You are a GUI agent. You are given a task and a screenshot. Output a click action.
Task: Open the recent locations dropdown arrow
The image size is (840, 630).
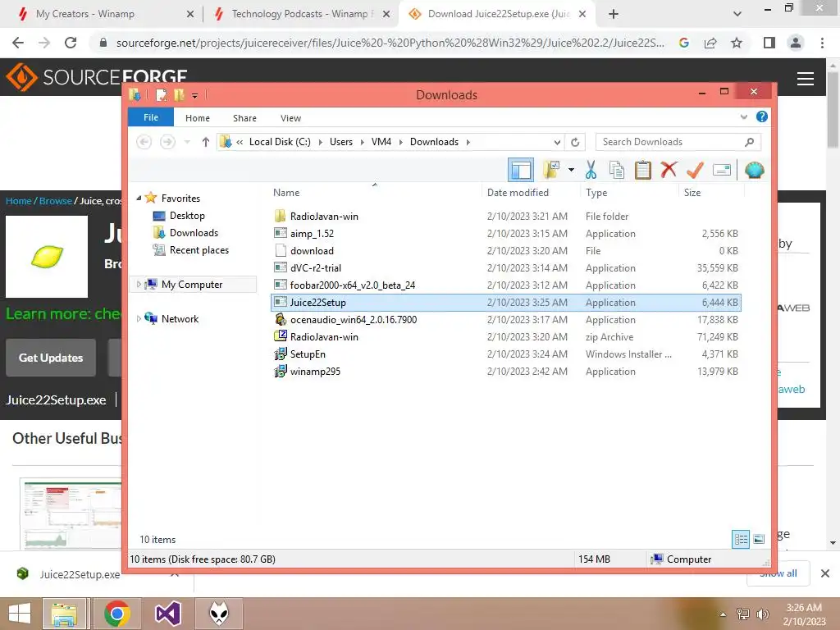tap(187, 142)
